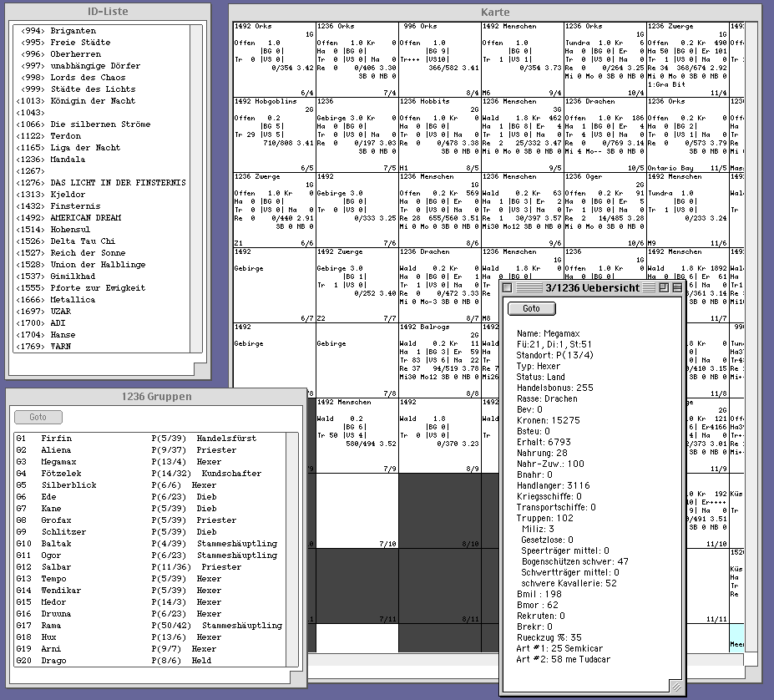This screenshot has width=774, height=700.
Task: Click 'Handelsbonus: 255' in Uebersicht
Action: [x=555, y=388]
